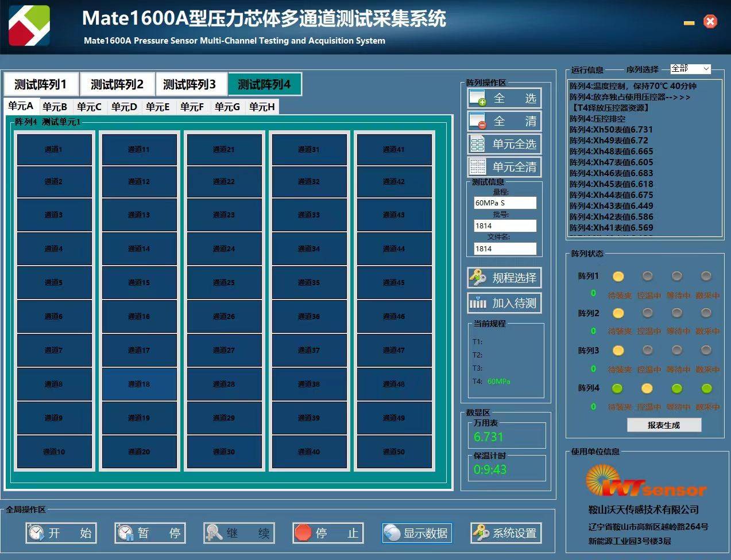This screenshot has height=560, width=731.
Task: Click 加入待测 add to pending button
Action: coord(504,303)
